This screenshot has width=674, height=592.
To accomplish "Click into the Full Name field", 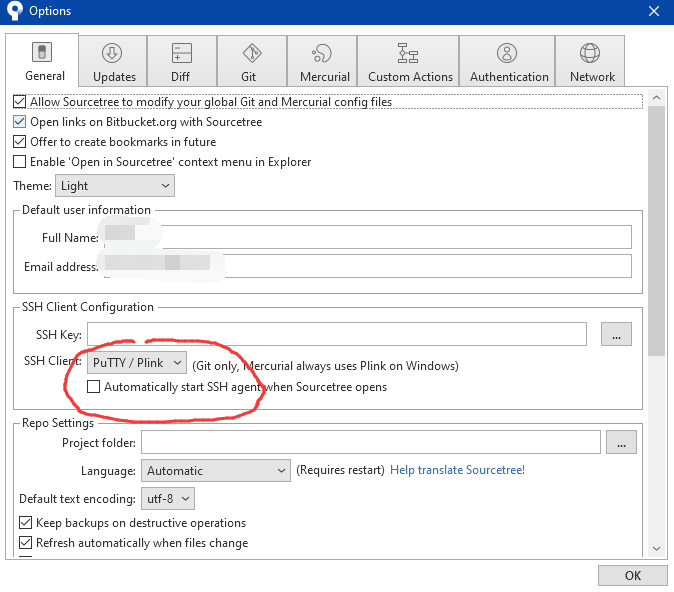I will (368, 237).
